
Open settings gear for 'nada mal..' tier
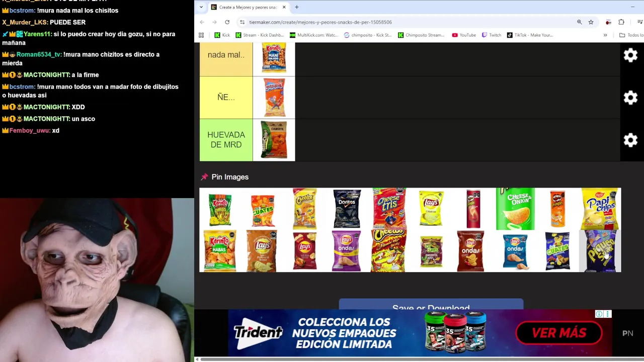click(x=630, y=55)
